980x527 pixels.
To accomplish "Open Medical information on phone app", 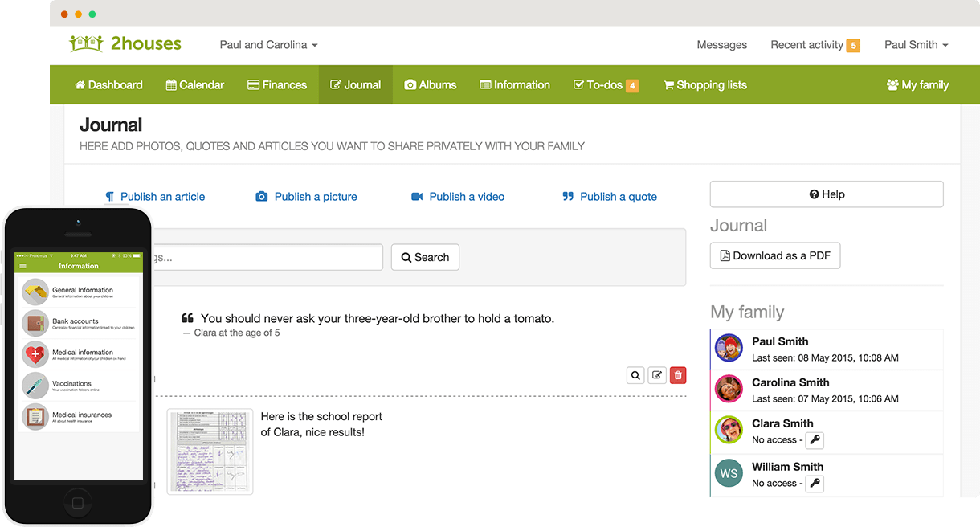I will (x=82, y=353).
